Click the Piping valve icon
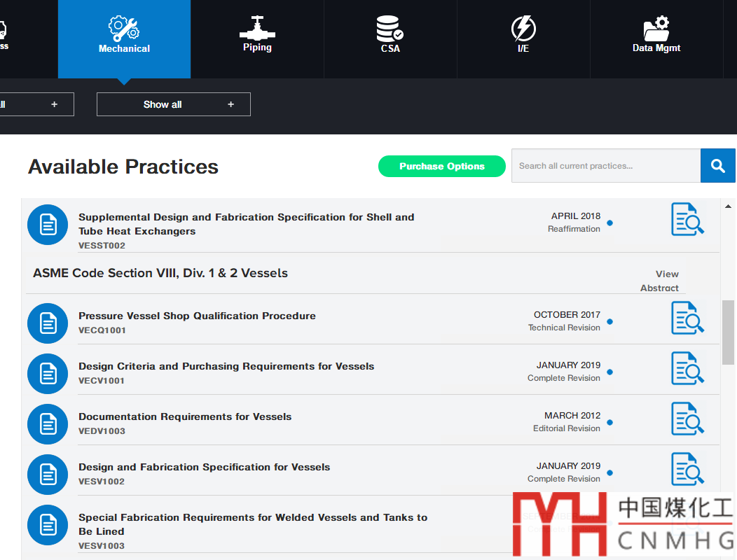Image resolution: width=737 pixels, height=560 pixels. pyautogui.click(x=257, y=28)
